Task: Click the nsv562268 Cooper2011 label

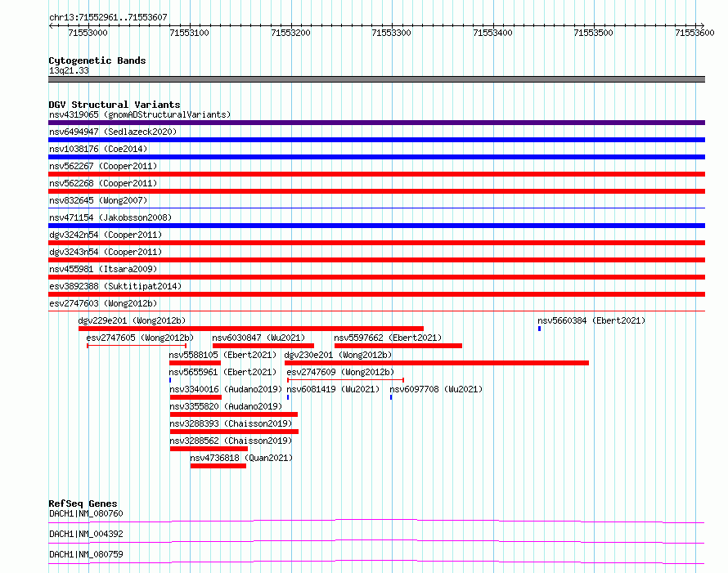Action: click(103, 183)
